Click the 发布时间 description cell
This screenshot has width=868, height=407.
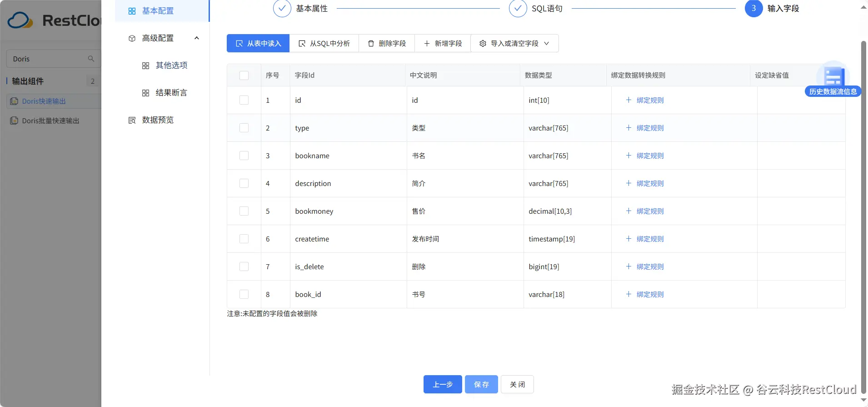465,239
